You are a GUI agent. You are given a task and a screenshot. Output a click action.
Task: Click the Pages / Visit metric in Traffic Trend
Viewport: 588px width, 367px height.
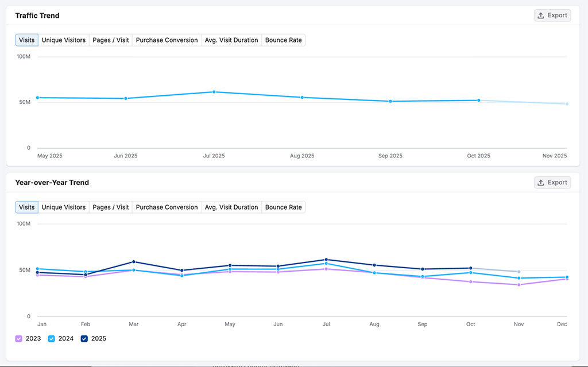(x=110, y=40)
